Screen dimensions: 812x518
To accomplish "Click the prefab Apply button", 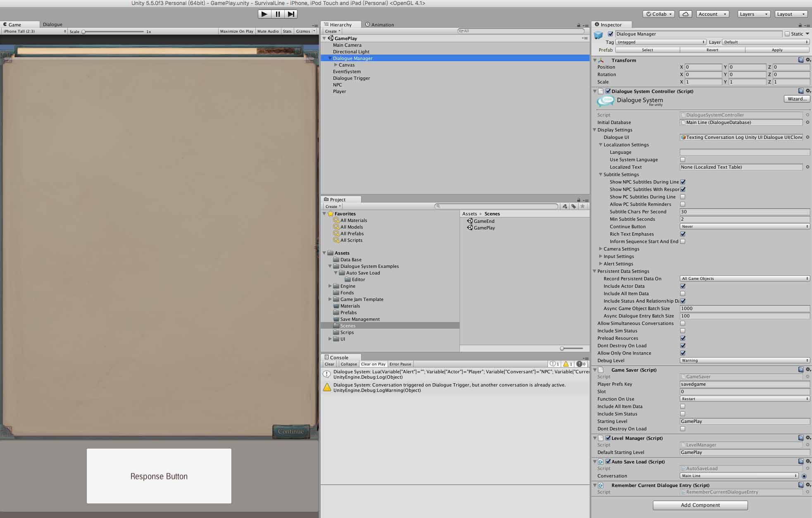I will (x=777, y=50).
